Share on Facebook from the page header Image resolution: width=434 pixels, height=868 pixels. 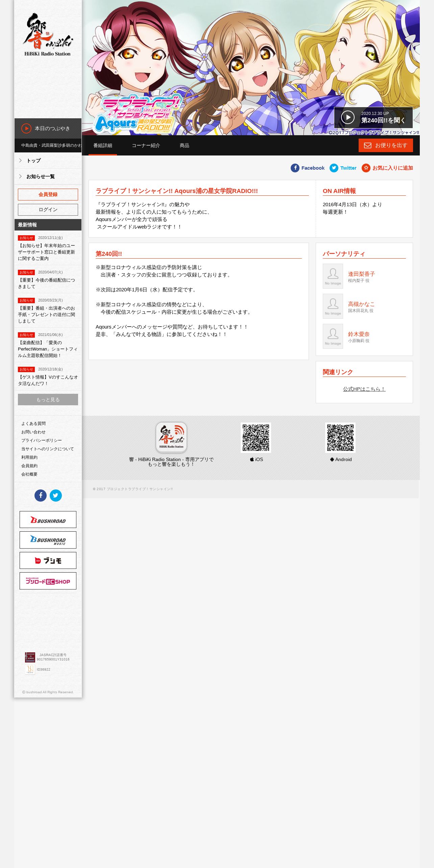[x=307, y=168]
